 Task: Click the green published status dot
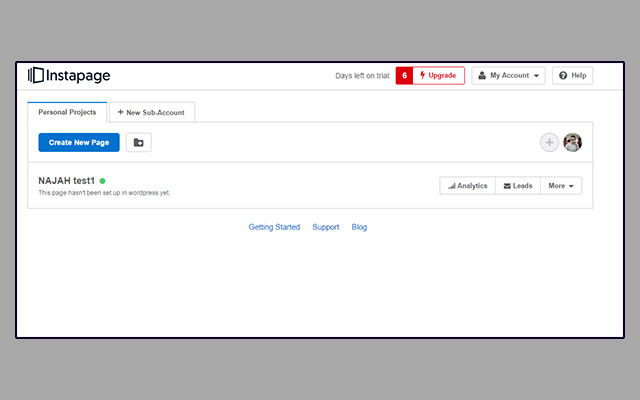(x=102, y=181)
